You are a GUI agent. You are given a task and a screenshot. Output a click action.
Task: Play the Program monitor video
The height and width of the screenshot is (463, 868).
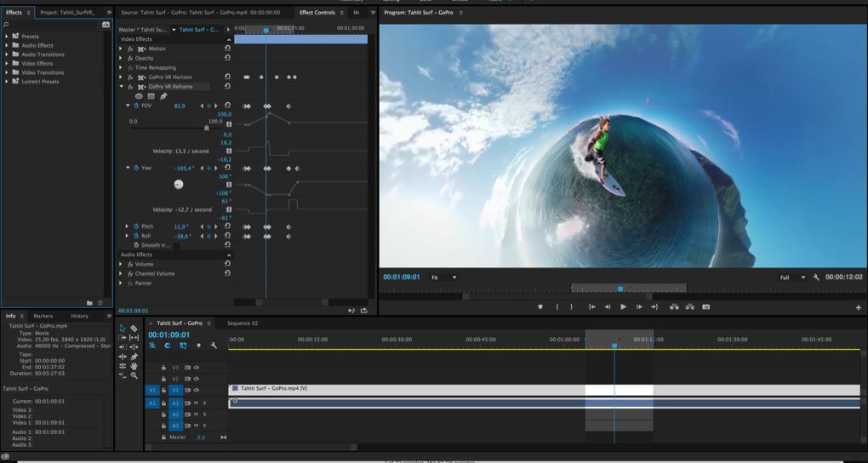pos(623,306)
